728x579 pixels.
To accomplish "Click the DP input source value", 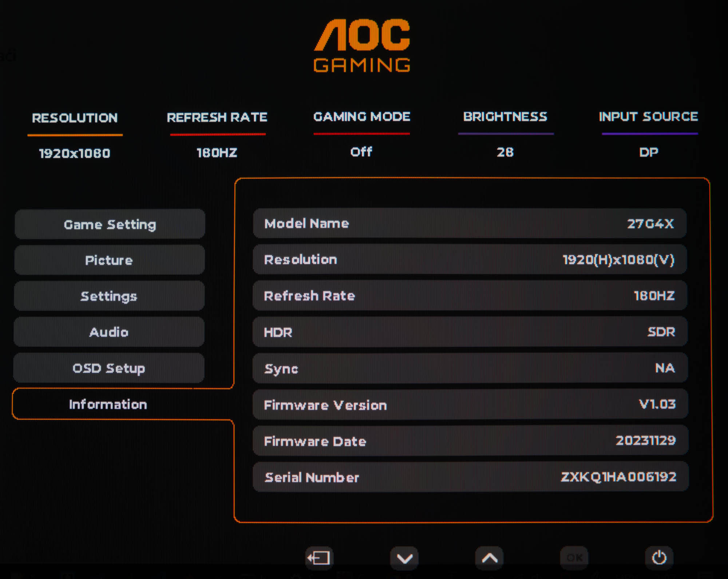I will tap(649, 152).
